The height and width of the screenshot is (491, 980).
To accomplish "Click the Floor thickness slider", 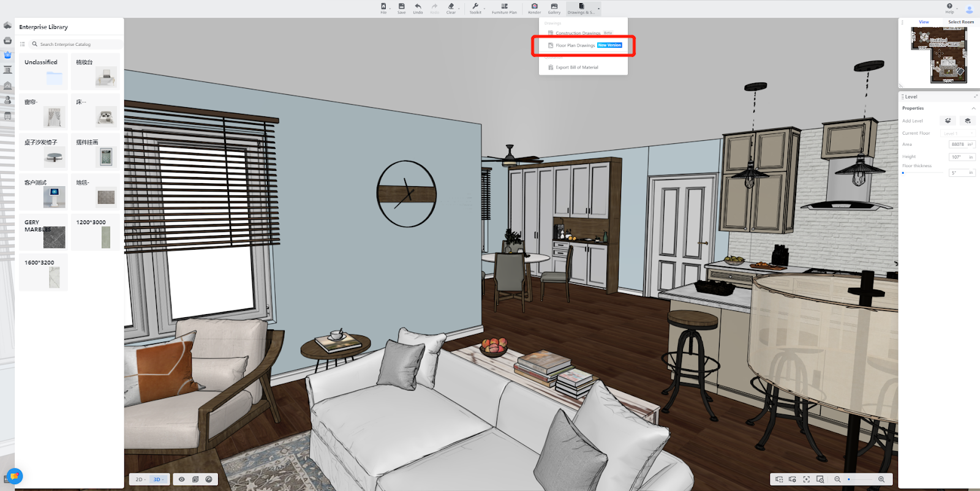I will click(x=922, y=173).
